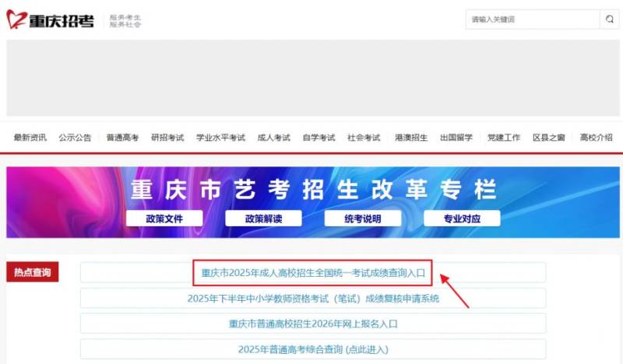This screenshot has width=623, height=364.
Task: Select 研招考试 in the navigation bar
Action: [167, 138]
